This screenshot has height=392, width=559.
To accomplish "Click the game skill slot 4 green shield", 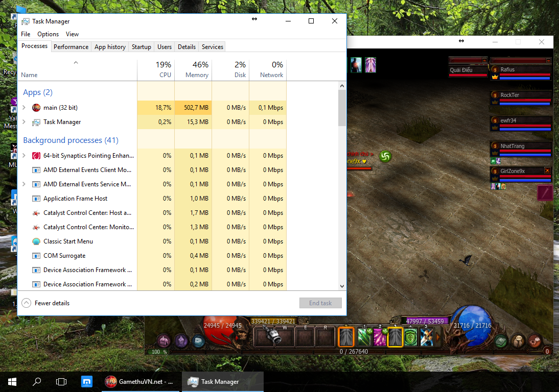I will [411, 337].
